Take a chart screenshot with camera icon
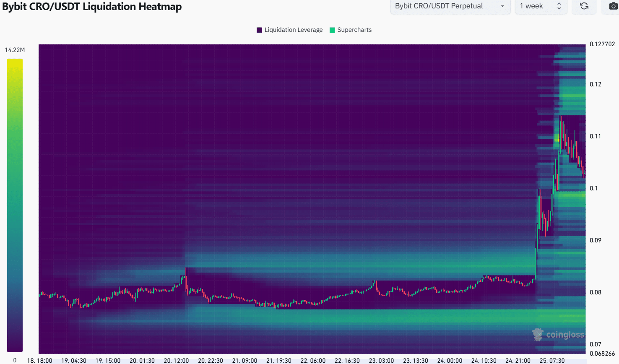The height and width of the screenshot is (364, 619). tap(613, 6)
